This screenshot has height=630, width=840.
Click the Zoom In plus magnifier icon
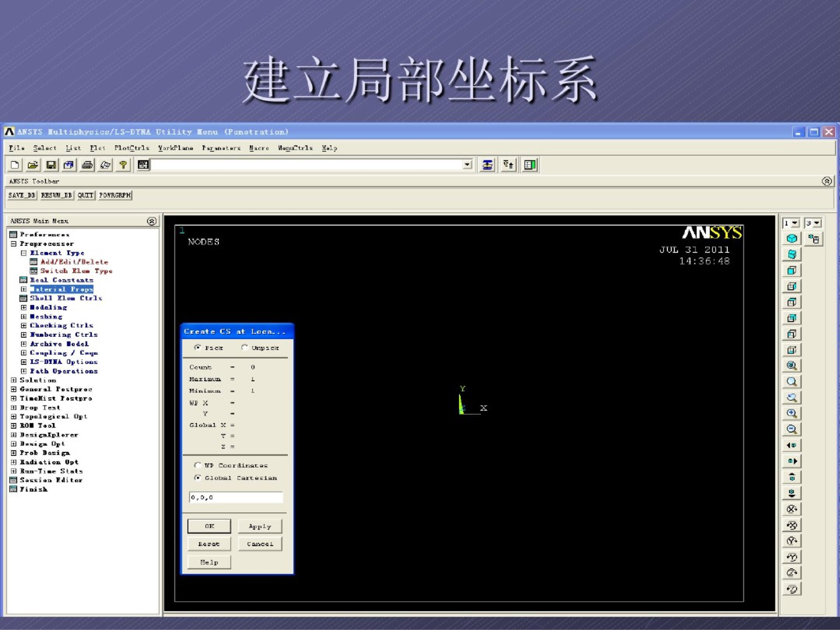(x=792, y=414)
